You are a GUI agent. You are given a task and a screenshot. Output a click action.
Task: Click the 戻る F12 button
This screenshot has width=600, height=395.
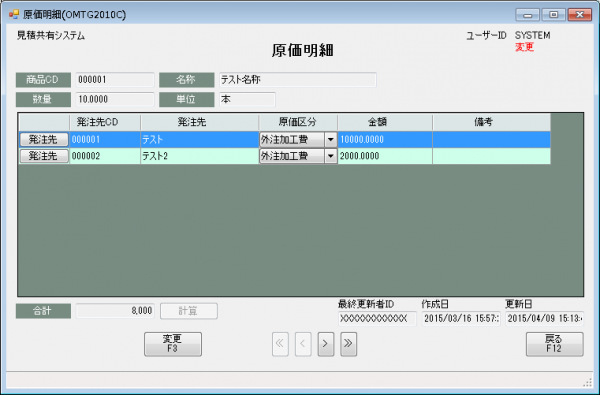tap(554, 344)
